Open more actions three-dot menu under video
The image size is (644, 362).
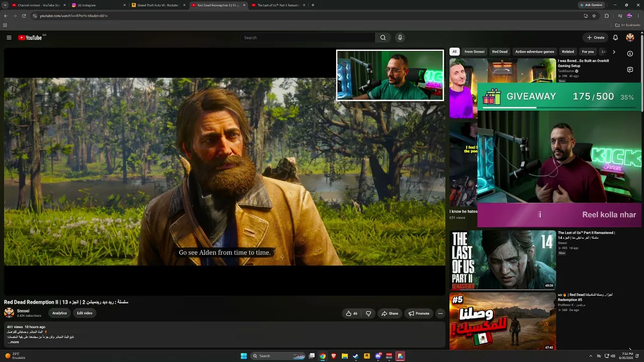click(x=440, y=313)
